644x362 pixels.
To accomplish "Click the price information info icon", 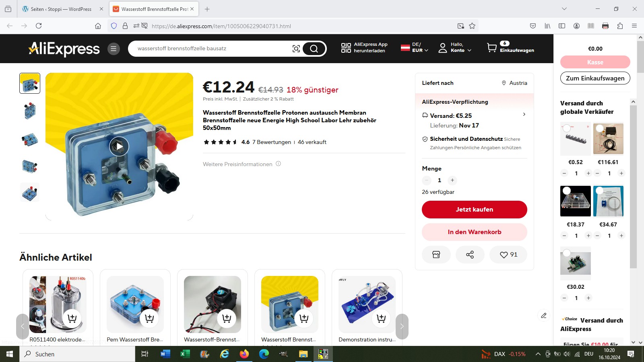I will pyautogui.click(x=278, y=164).
